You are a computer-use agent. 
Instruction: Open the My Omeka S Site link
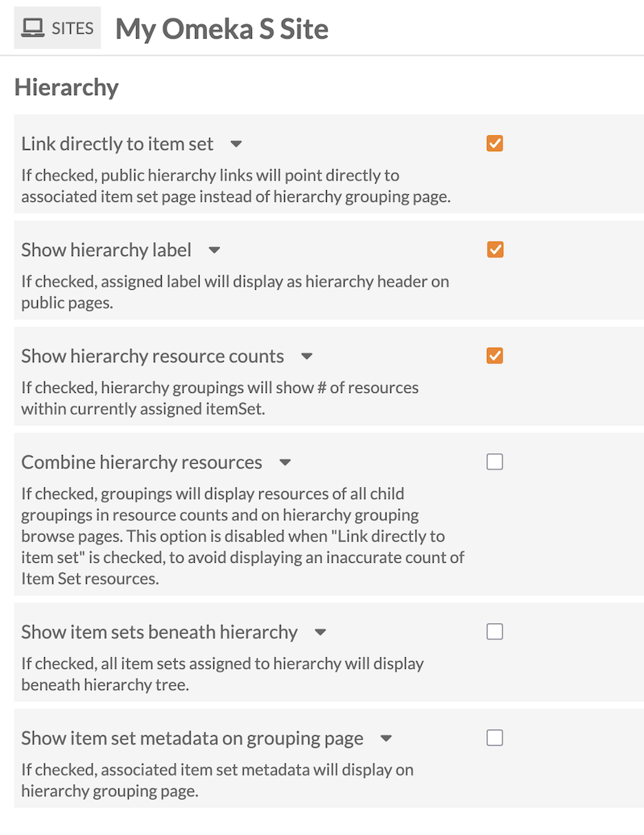click(x=222, y=28)
